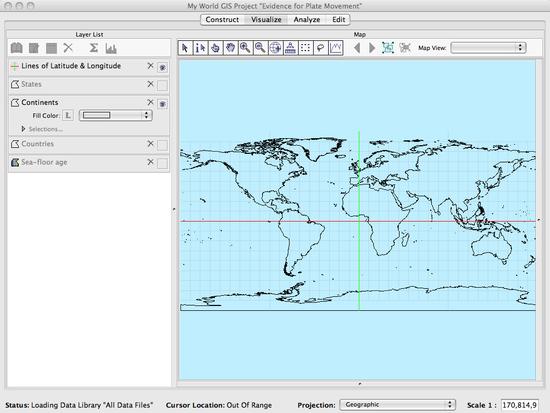
Task: Expand the Selections disclosure triangle
Action: coord(24,129)
